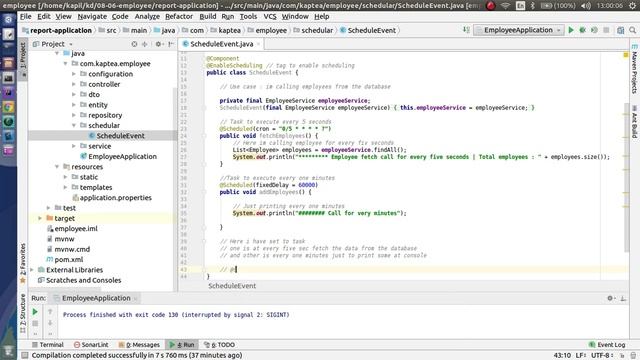Image resolution: width=640 pixels, height=360 pixels.
Task: Expand External Libraries node
Action: (x=32, y=270)
